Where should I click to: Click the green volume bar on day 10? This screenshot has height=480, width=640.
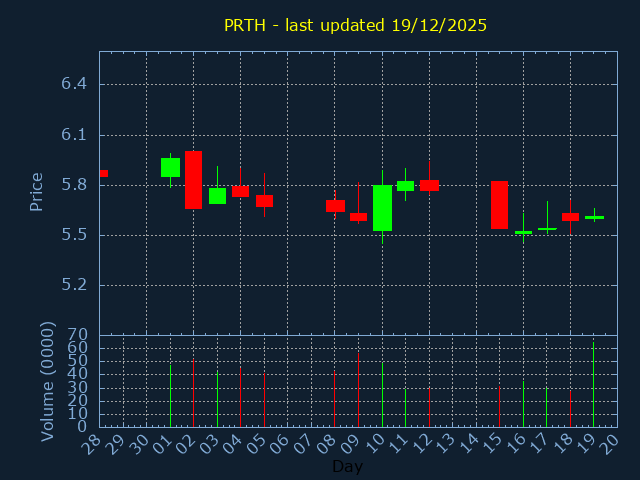pos(382,395)
